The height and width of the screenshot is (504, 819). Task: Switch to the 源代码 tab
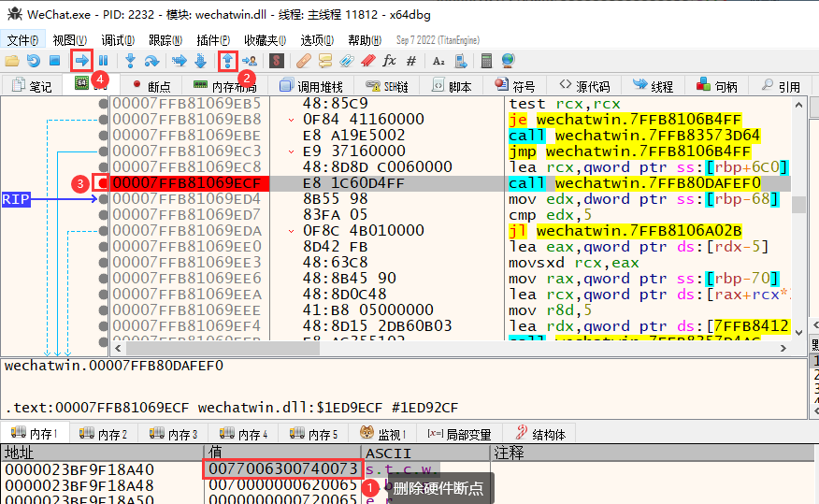click(585, 86)
